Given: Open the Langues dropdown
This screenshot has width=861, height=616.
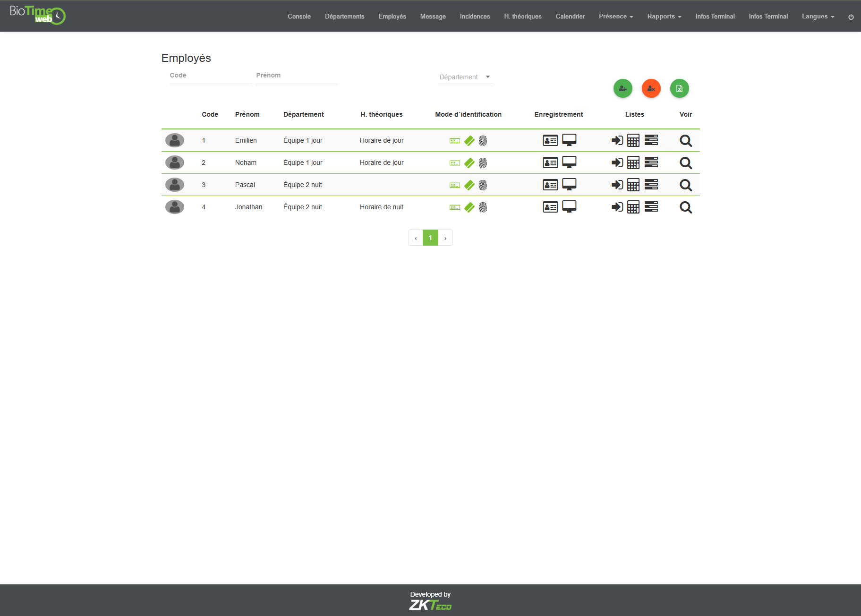Looking at the screenshot, I should [x=818, y=16].
